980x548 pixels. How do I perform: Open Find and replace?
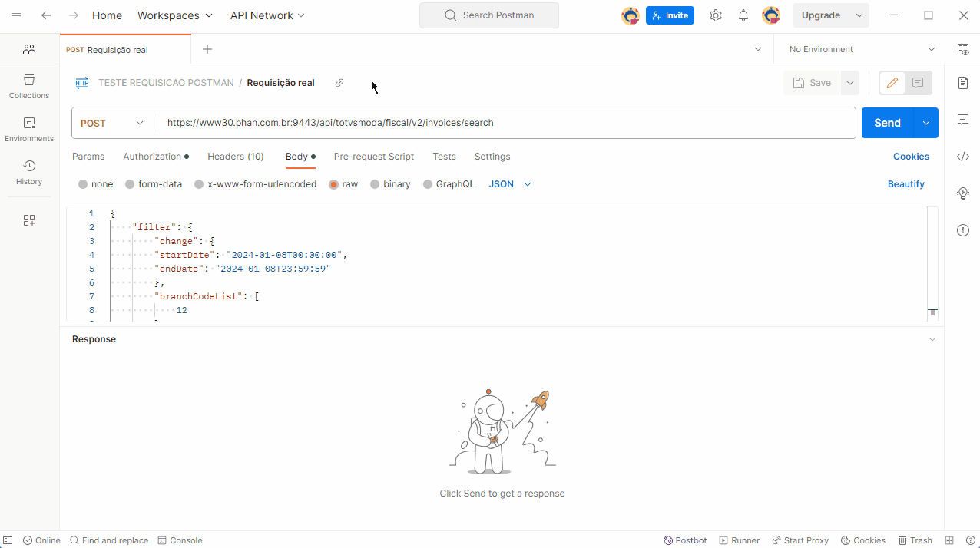[109, 540]
